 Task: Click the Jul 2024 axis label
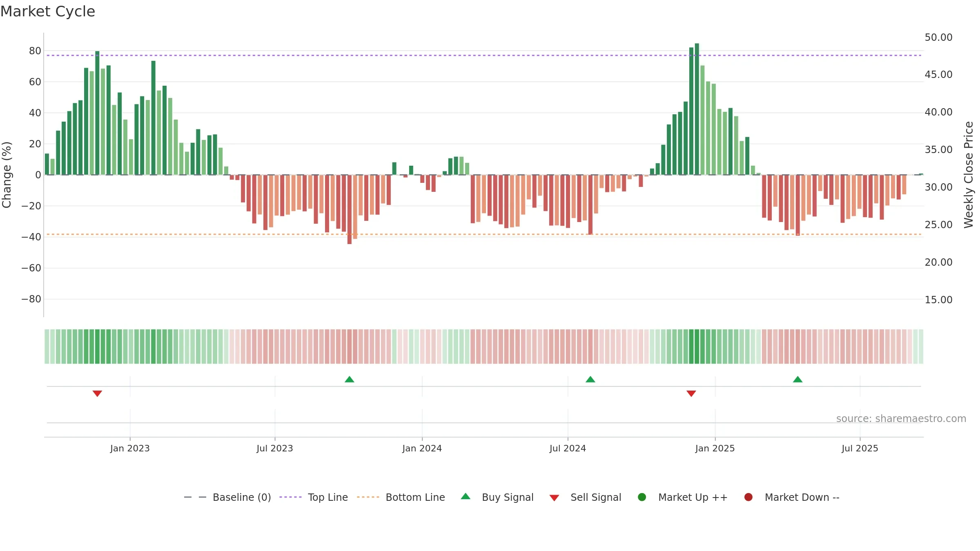tap(568, 448)
